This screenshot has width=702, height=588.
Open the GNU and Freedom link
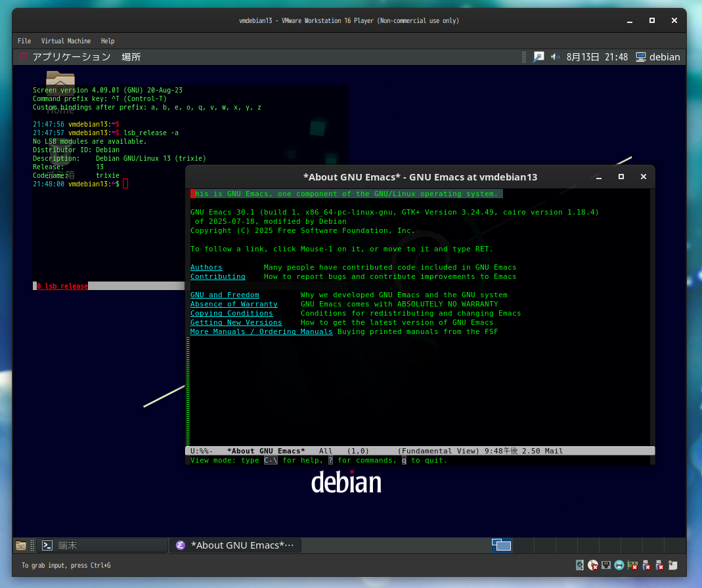(x=225, y=295)
